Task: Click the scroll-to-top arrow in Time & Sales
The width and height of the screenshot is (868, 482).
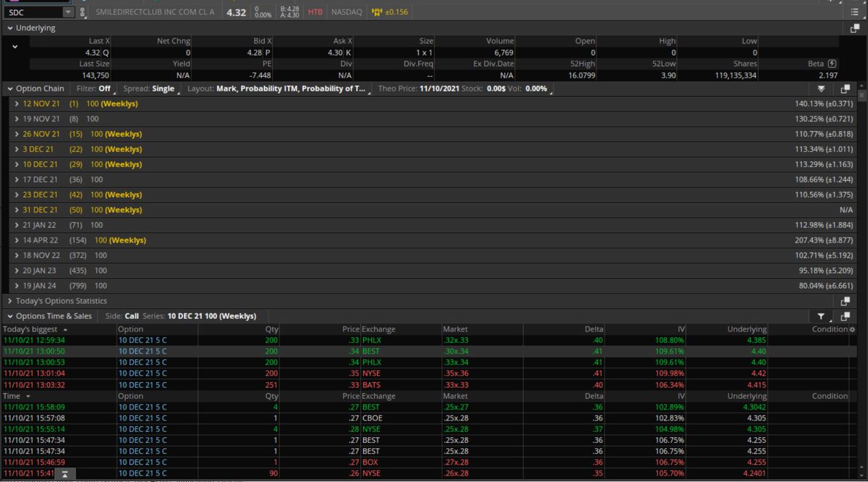Action: 65,474
